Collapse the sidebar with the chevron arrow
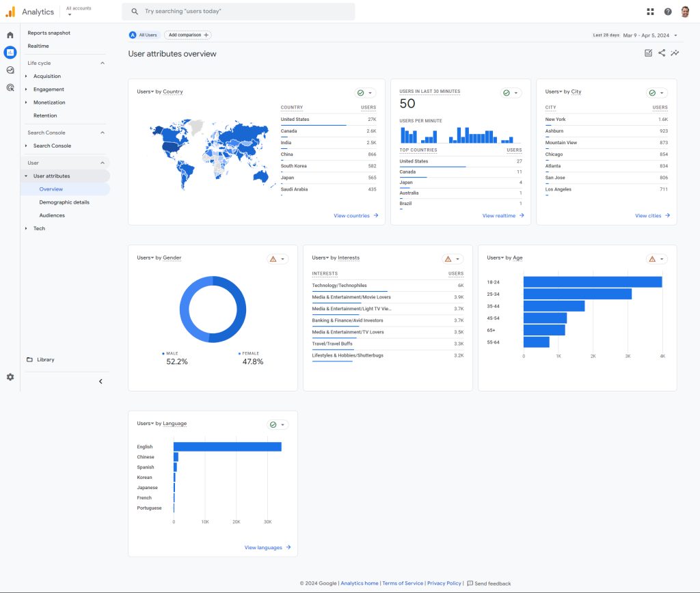This screenshot has width=700, height=593. tap(100, 381)
